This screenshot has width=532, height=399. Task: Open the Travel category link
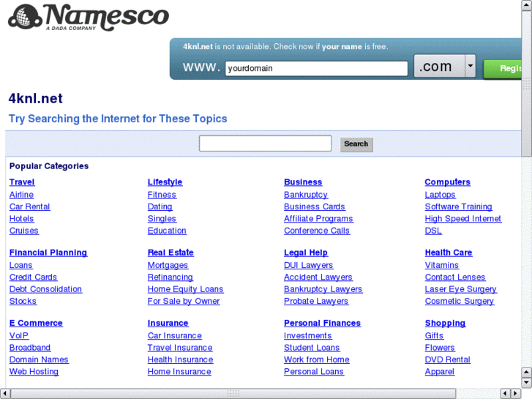[x=22, y=182]
